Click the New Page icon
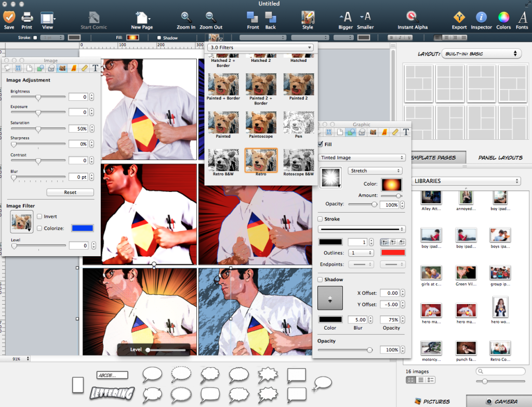Image resolution: width=532 pixels, height=407 pixels. 141,17
